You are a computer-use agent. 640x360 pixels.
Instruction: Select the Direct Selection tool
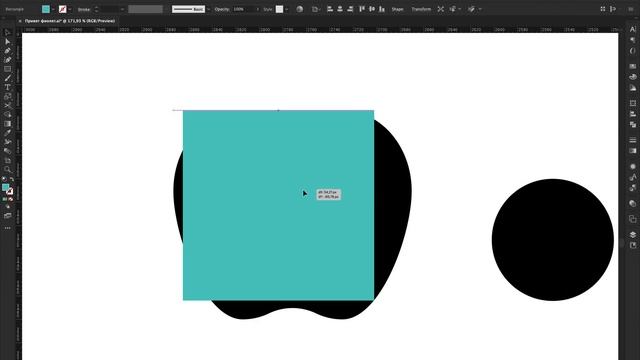pyautogui.click(x=7, y=42)
